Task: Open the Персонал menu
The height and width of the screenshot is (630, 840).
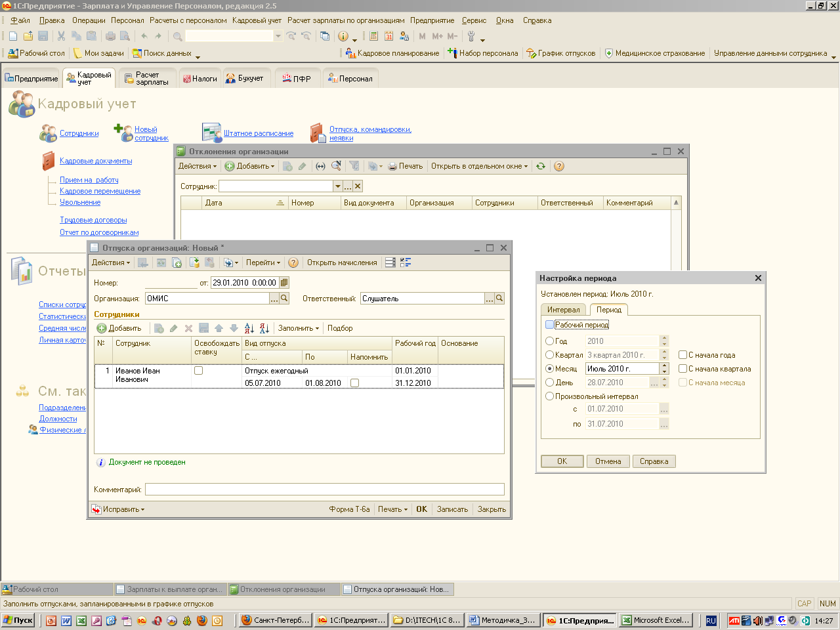Action: (x=127, y=20)
